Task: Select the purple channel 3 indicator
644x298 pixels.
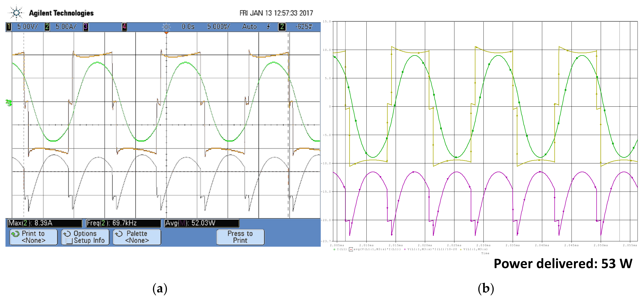Action: [x=85, y=27]
